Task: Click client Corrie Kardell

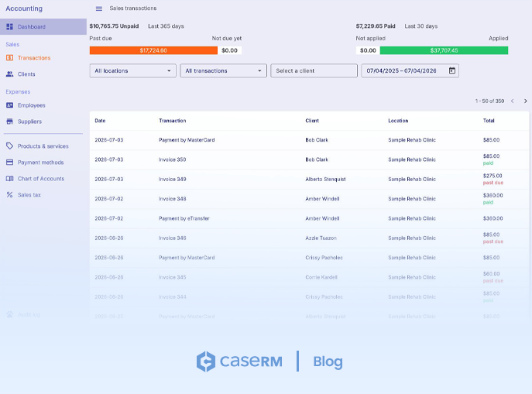Action: click(321, 277)
